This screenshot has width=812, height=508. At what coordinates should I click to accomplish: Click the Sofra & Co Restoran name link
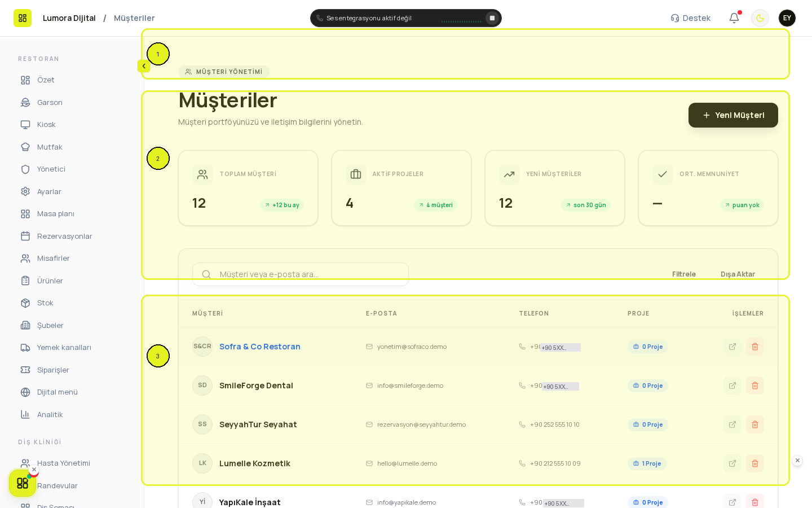tap(260, 347)
